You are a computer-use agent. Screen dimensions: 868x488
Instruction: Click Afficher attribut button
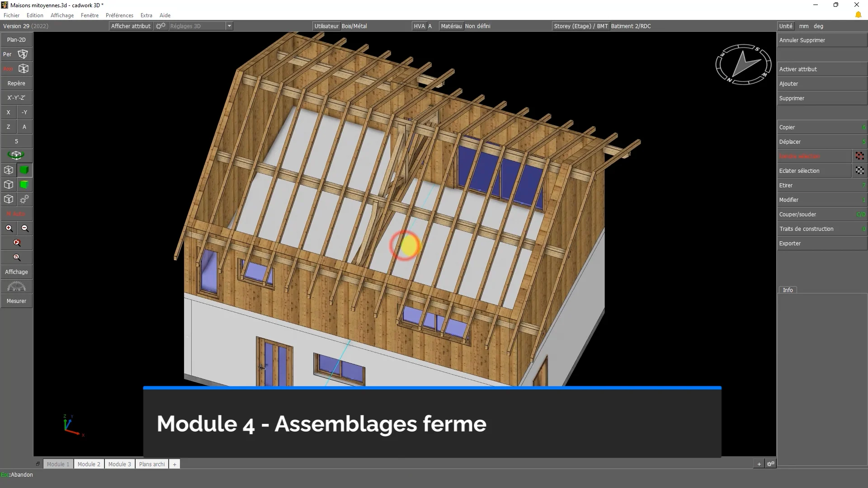(x=131, y=26)
